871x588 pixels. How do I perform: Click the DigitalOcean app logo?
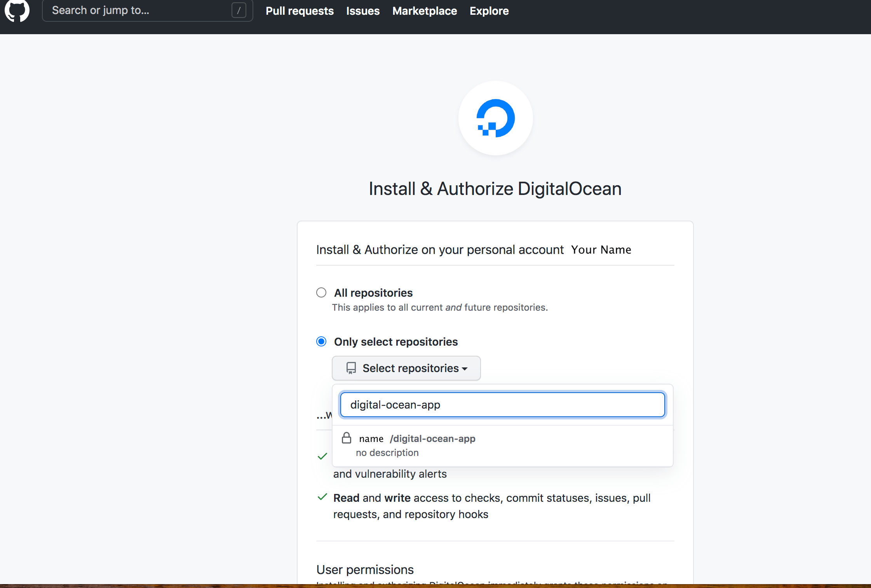tap(495, 118)
